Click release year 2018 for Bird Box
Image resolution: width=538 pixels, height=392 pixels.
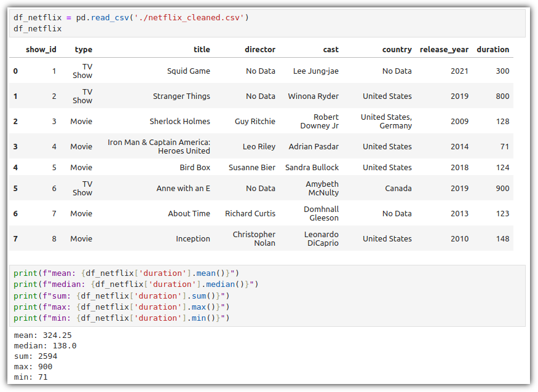click(459, 167)
